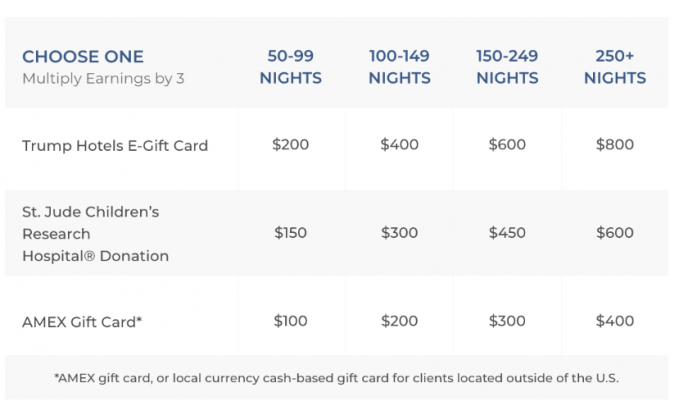Select the $100 AMEX Gift Card value
The width and height of the screenshot is (679, 406).
pos(290,322)
